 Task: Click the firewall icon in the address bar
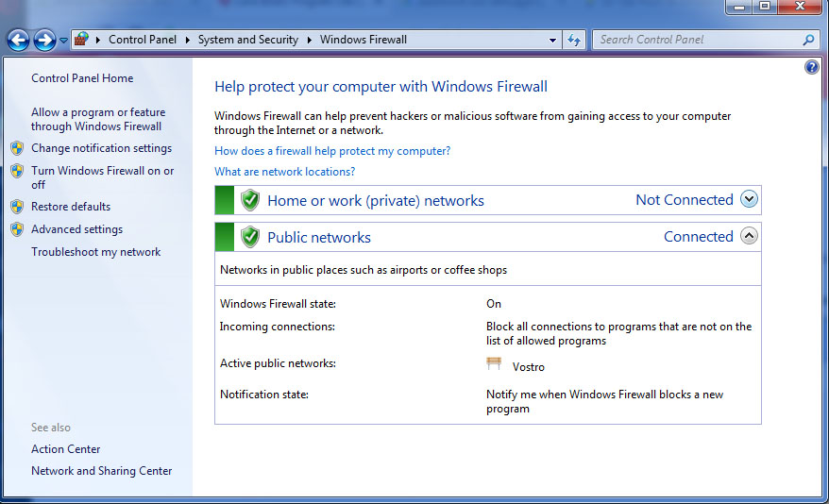click(x=81, y=39)
